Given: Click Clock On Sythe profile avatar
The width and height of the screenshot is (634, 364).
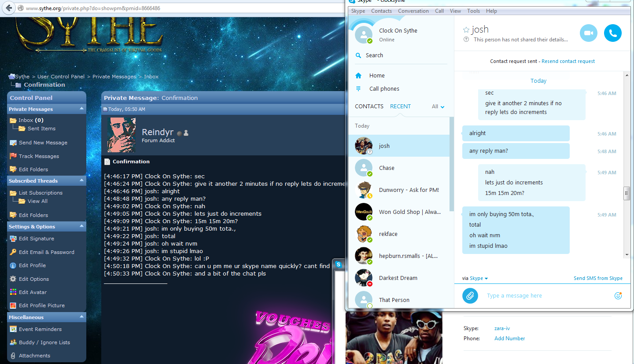Looking at the screenshot, I should point(364,35).
